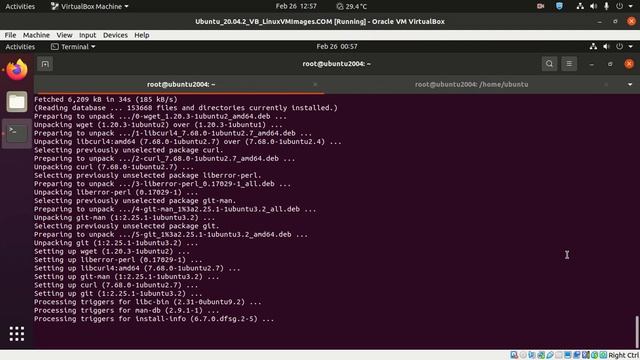Click 'Setting up git-man' output line

point(127,277)
